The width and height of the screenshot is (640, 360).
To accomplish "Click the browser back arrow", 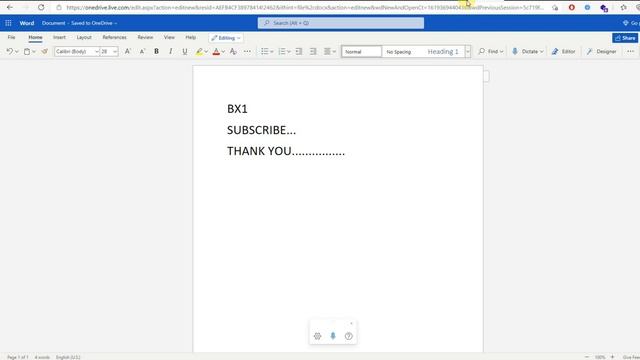I will pyautogui.click(x=10, y=7).
